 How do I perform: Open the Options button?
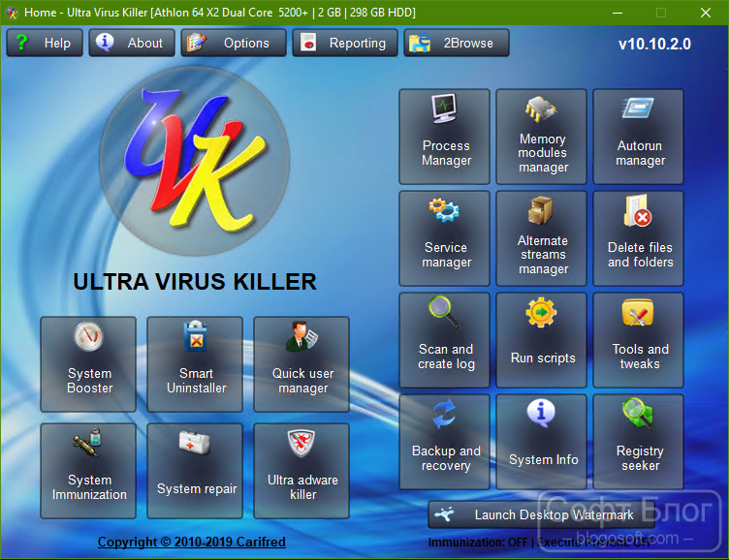[234, 43]
